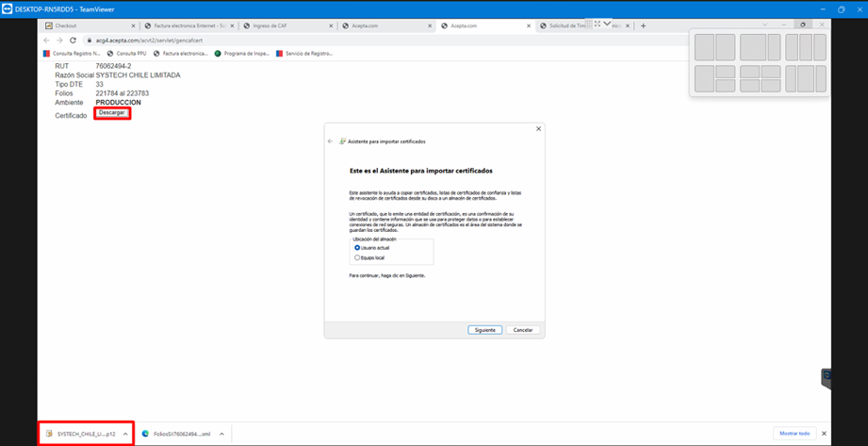Open the Programa de Inspe... bookmark
The width and height of the screenshot is (868, 446).
(243, 54)
